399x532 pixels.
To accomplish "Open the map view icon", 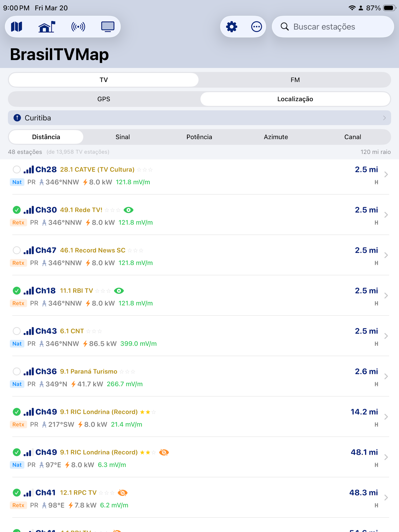I will [17, 27].
